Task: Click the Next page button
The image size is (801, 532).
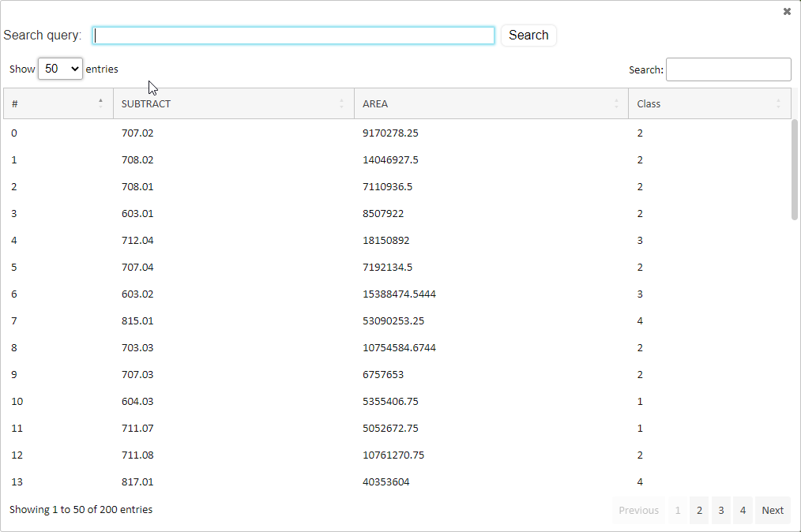Action: click(x=773, y=510)
